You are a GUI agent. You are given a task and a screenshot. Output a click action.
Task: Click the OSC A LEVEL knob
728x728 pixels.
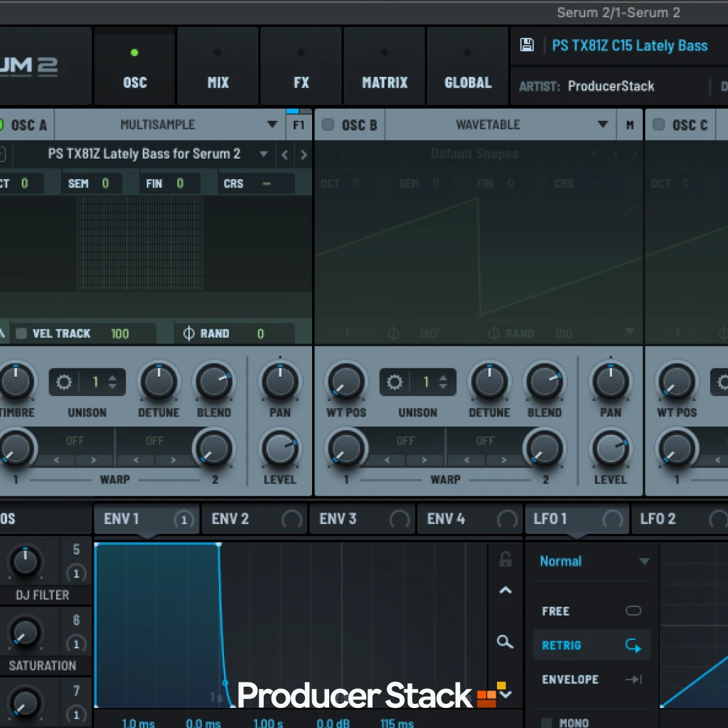[x=280, y=449]
